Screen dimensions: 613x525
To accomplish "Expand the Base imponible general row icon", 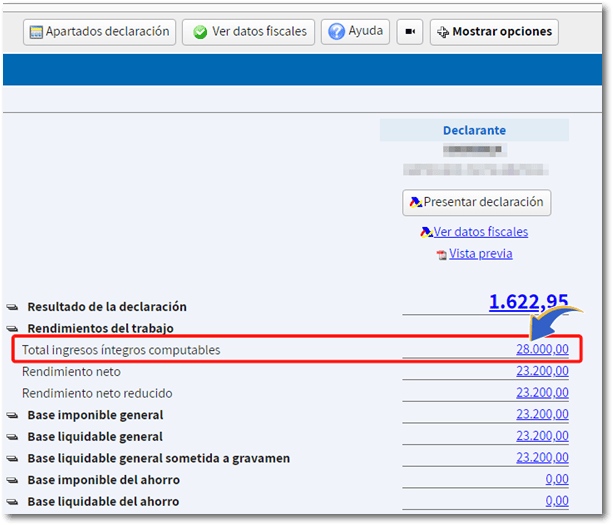I will 13,416.
